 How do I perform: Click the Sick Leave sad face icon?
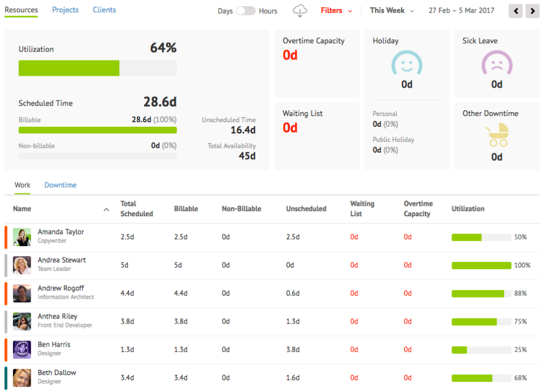pyautogui.click(x=496, y=63)
